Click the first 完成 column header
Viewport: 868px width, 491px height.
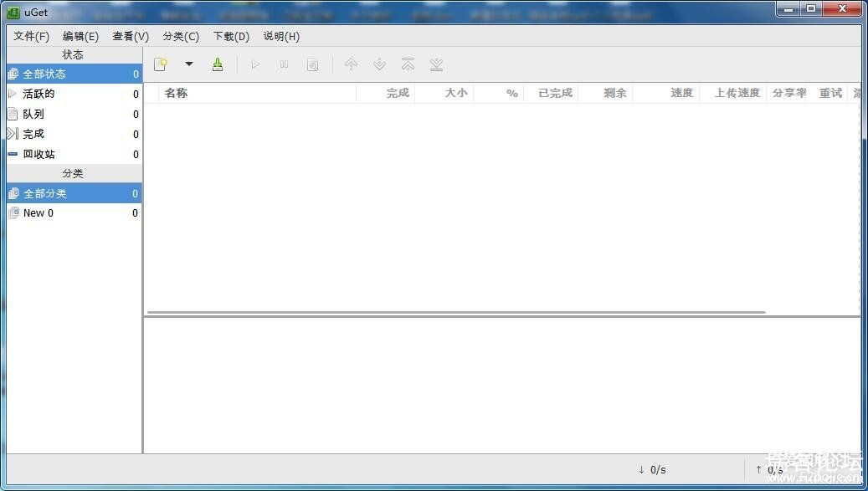pos(386,93)
